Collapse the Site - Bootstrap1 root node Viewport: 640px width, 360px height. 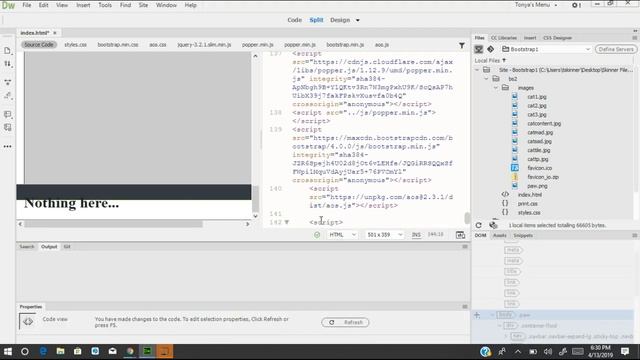(x=477, y=70)
